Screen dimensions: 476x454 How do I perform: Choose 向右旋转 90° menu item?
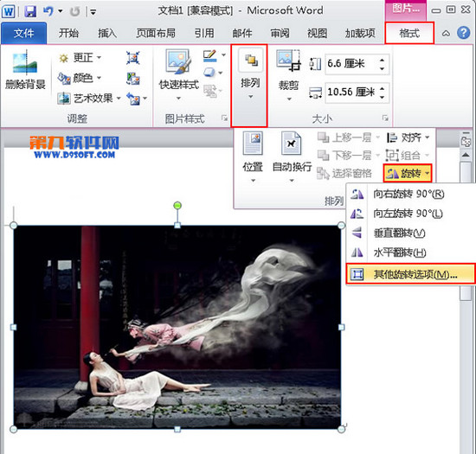(410, 194)
